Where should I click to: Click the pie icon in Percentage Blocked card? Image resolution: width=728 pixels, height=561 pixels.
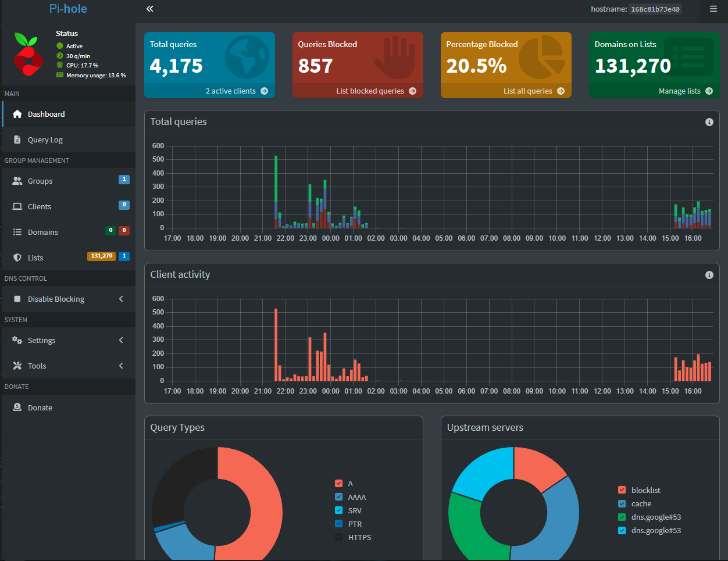pyautogui.click(x=542, y=57)
